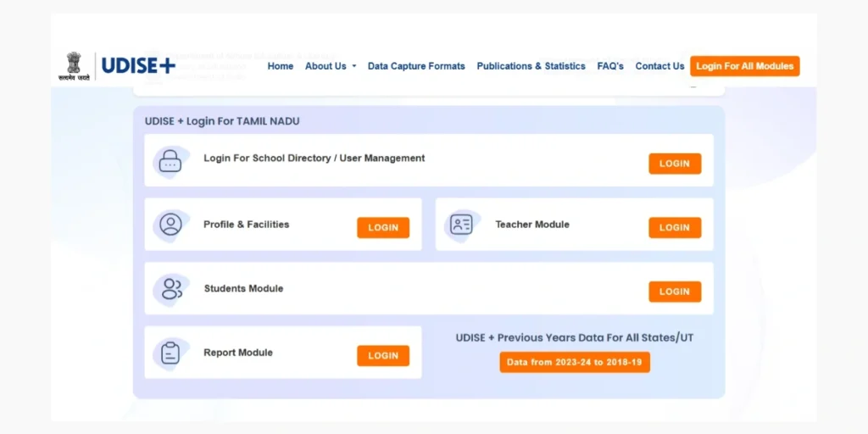Click the Profile & Facilities person icon
Viewport: 868px width, 434px height.
click(170, 224)
